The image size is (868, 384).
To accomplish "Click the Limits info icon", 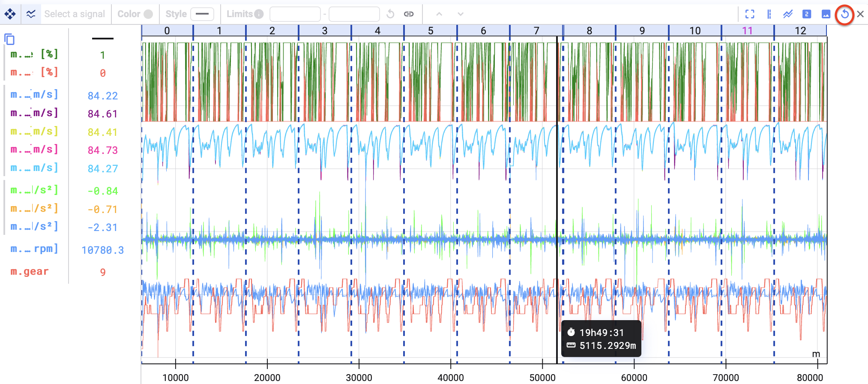I will [259, 14].
